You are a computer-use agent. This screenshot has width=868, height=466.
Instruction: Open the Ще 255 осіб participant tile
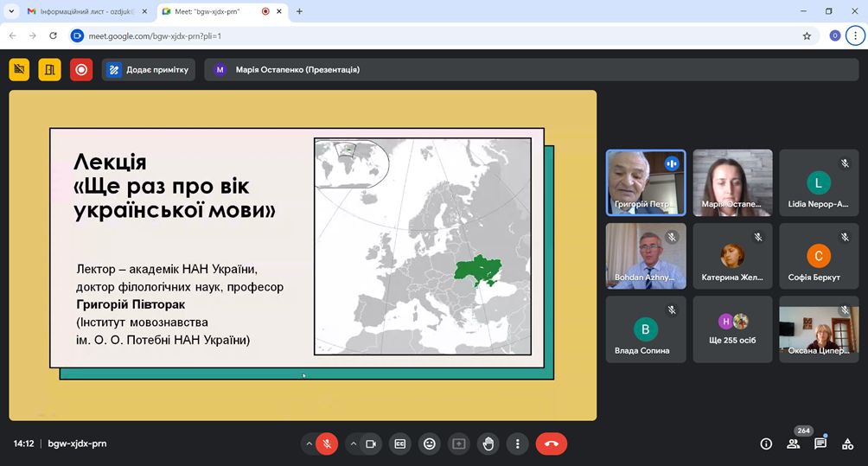pos(732,329)
